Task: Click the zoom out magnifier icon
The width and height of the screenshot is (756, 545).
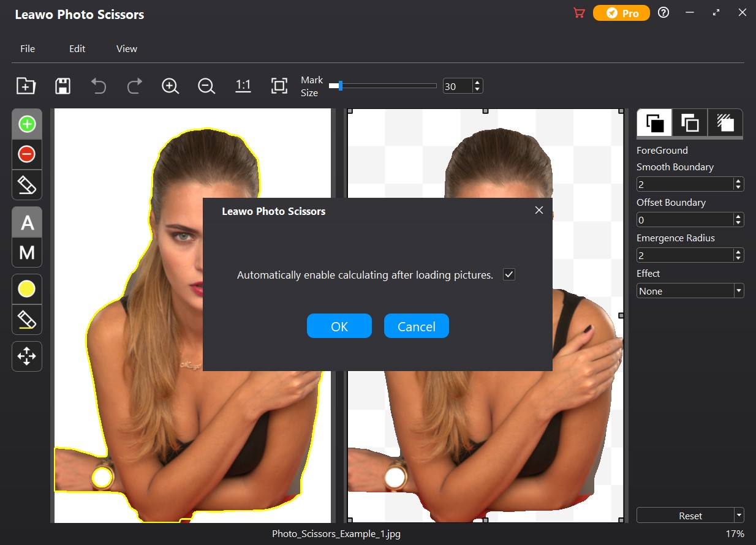Action: pos(206,86)
